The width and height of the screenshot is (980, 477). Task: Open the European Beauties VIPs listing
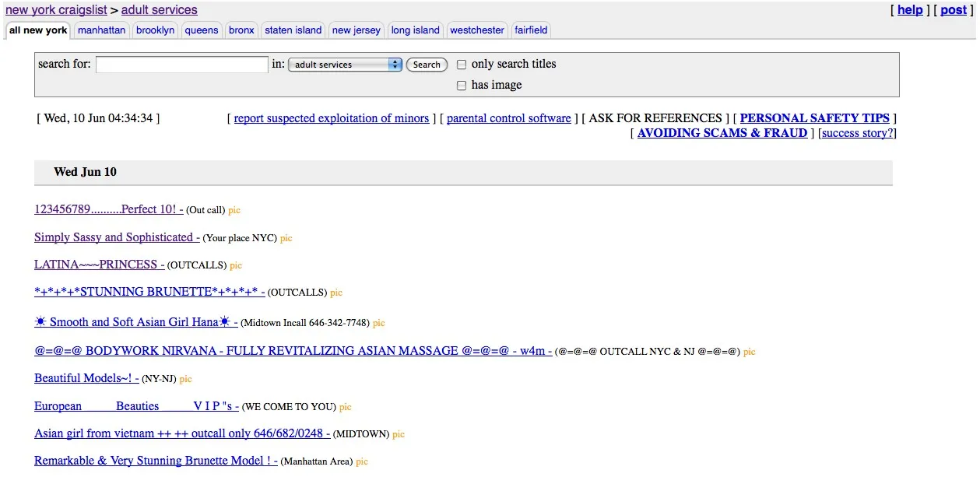pos(136,406)
